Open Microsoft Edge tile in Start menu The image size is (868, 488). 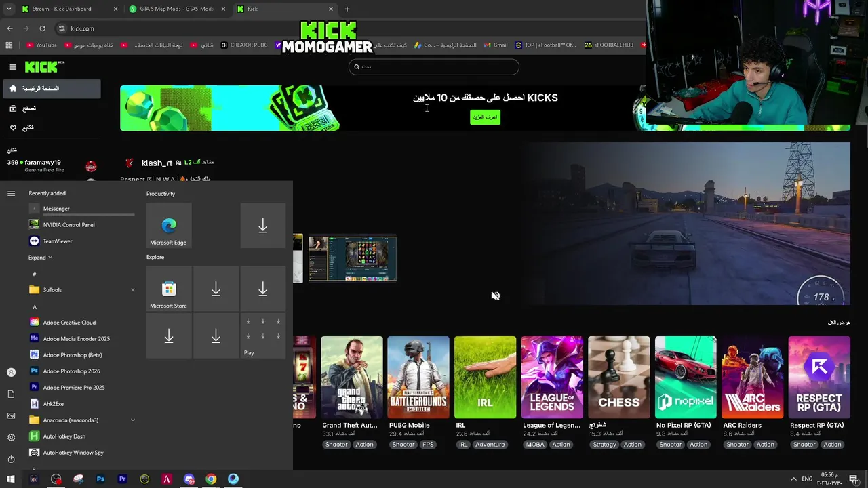[x=168, y=226]
